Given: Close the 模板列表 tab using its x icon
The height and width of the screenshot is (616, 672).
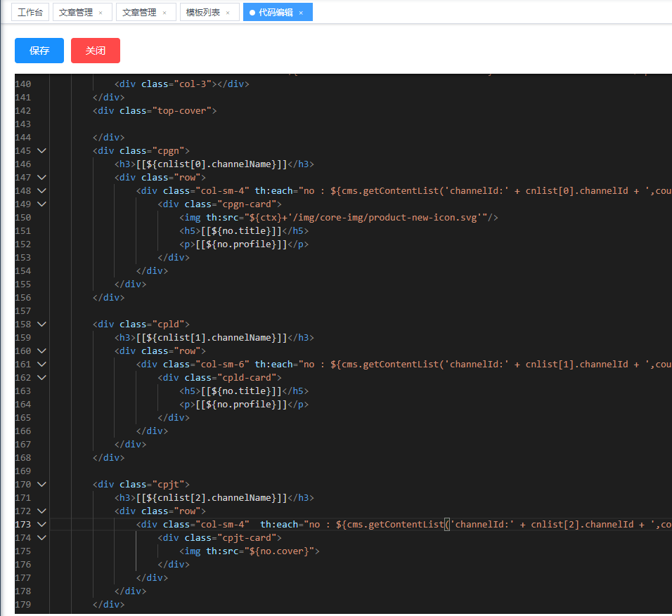Looking at the screenshot, I should tap(228, 13).
